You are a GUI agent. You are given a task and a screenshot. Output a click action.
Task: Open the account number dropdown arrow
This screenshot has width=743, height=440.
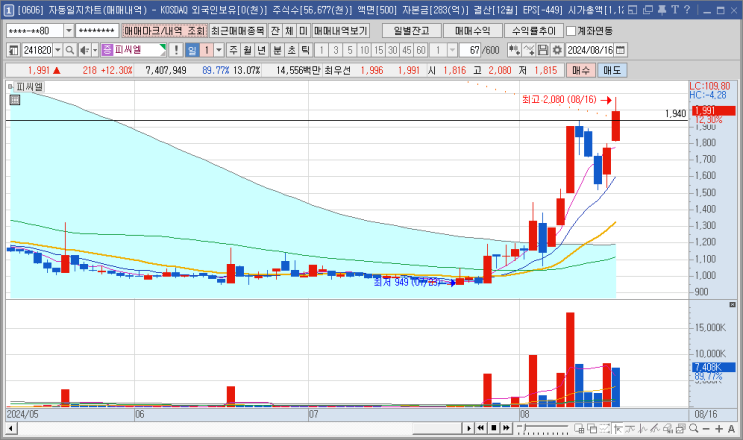pyautogui.click(x=68, y=31)
